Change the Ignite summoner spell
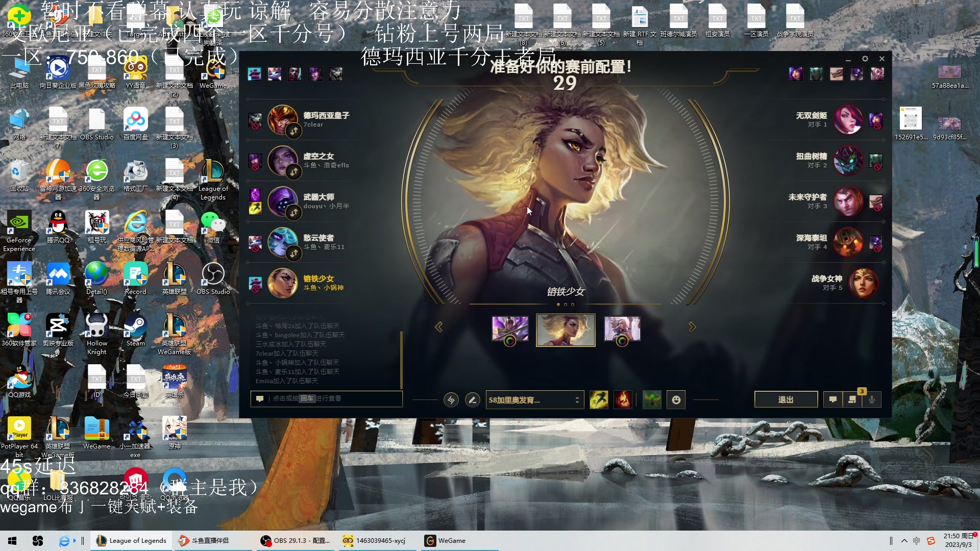Screen dimensions: 980x551 click(623, 400)
